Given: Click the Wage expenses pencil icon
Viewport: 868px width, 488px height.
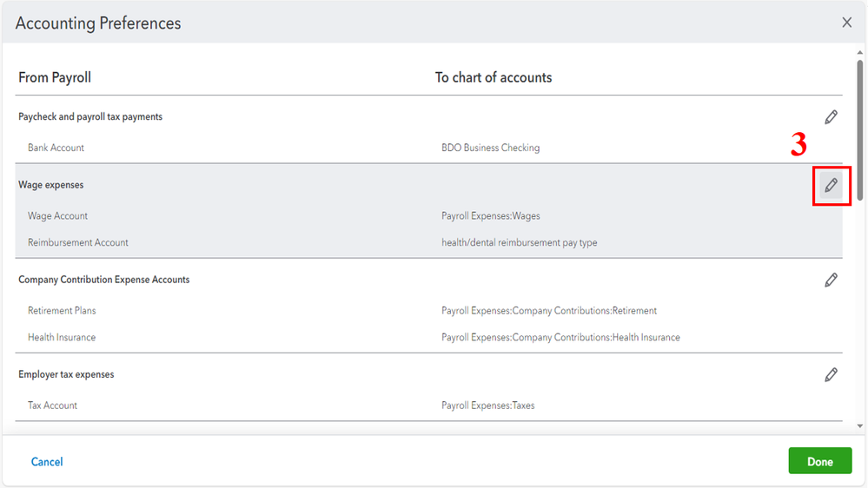Looking at the screenshot, I should pos(832,185).
